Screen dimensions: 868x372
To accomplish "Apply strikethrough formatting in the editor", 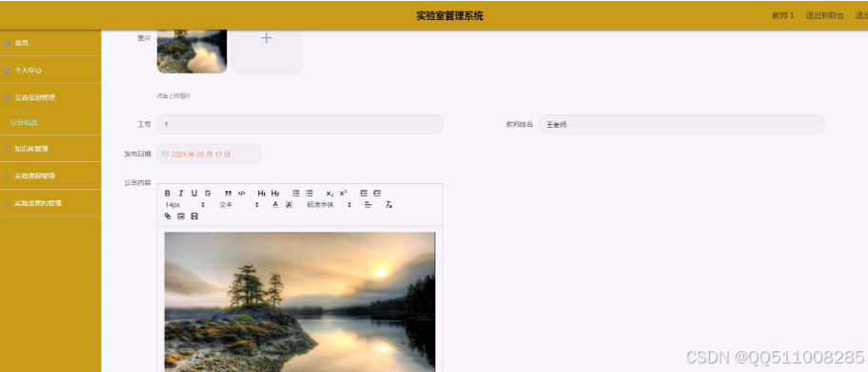I will tap(208, 194).
